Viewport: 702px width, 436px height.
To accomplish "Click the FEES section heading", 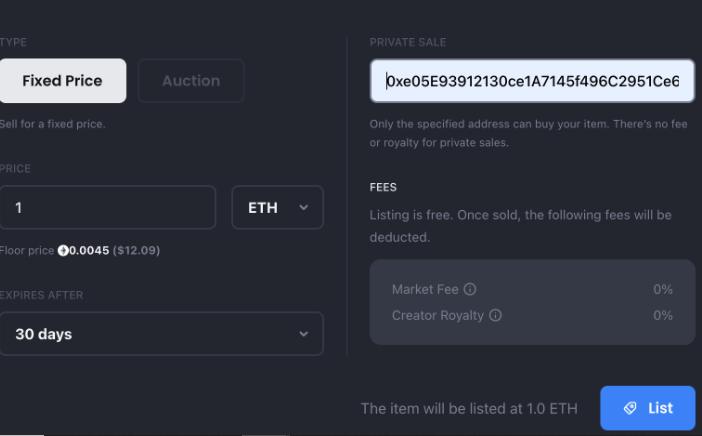I will click(383, 187).
